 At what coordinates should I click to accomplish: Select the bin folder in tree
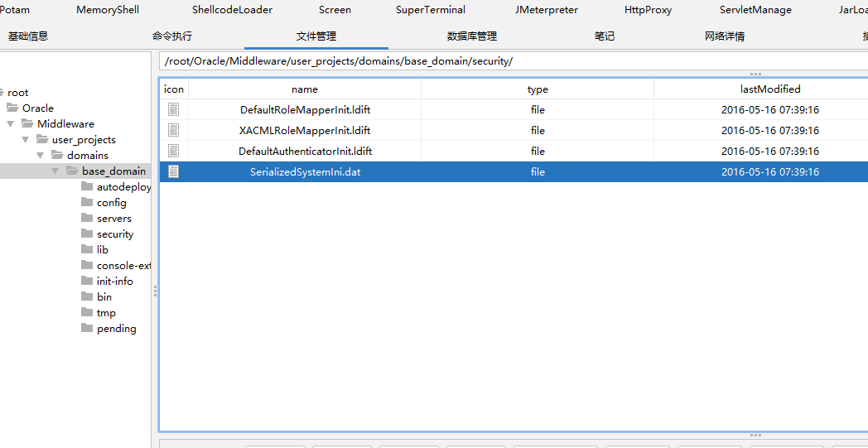pyautogui.click(x=104, y=297)
